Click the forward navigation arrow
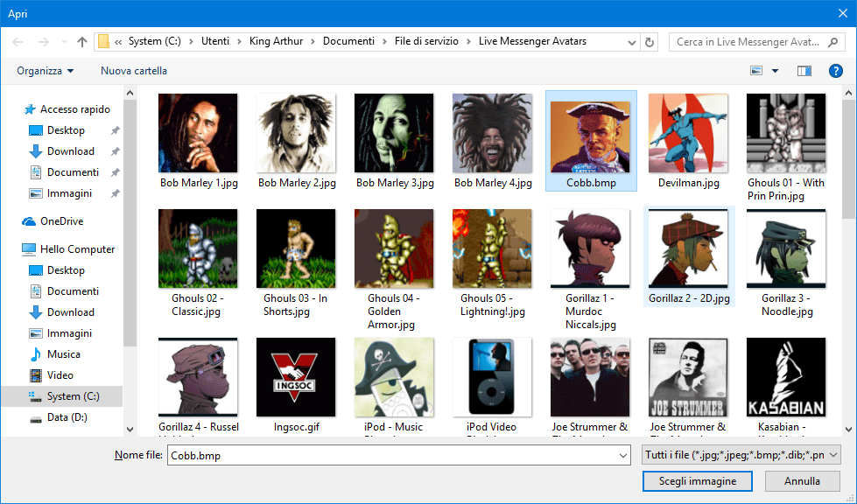The height and width of the screenshot is (504, 857). coord(43,42)
